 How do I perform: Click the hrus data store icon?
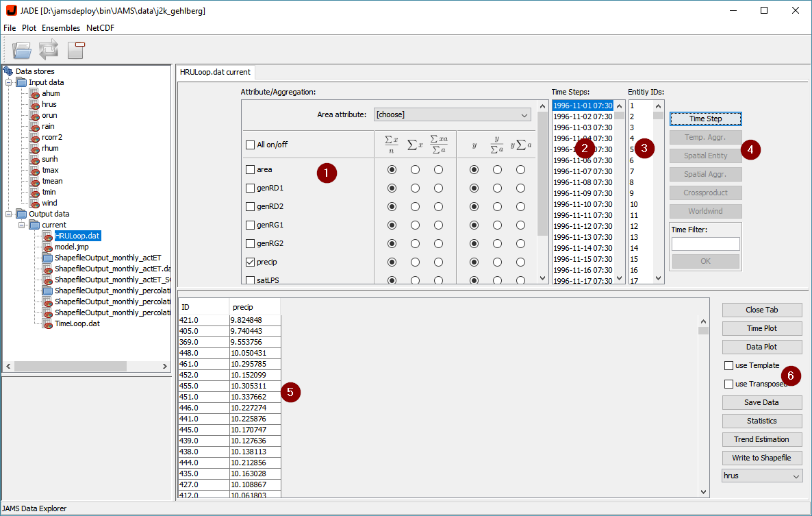coord(34,104)
